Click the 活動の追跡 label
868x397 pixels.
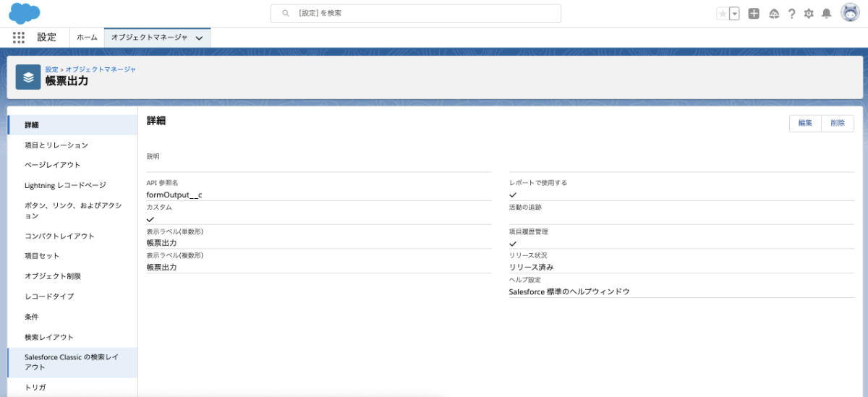(525, 207)
